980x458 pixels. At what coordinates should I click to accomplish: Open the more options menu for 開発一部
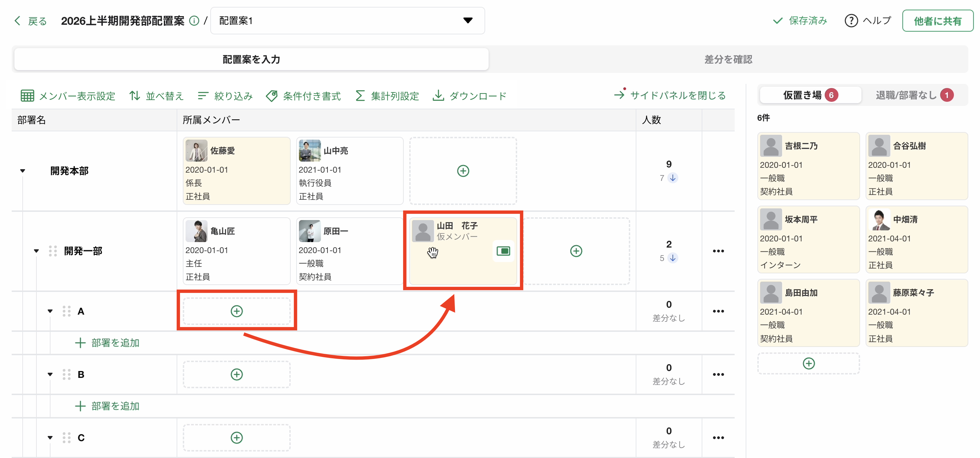[718, 251]
